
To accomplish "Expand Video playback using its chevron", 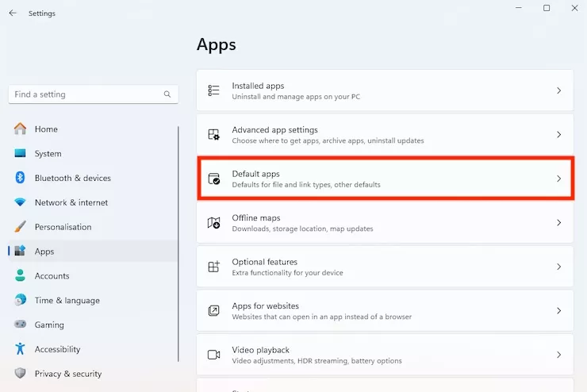I will click(x=558, y=355).
